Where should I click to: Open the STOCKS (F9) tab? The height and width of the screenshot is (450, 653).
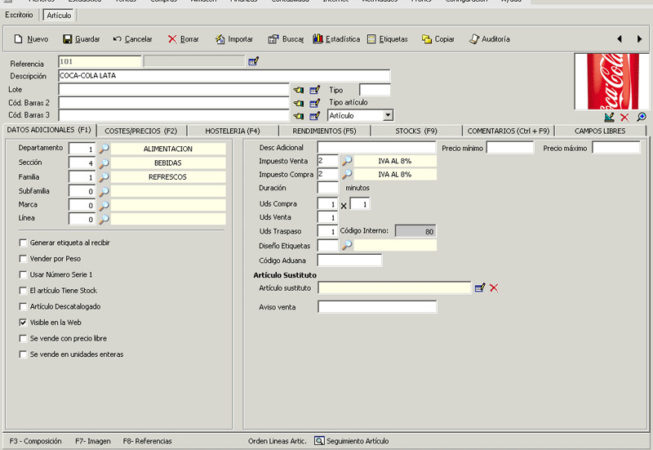[x=416, y=131]
